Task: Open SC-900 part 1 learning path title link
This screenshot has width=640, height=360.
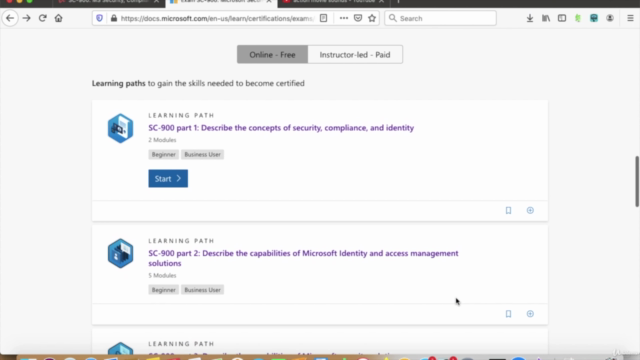Action: (x=281, y=128)
